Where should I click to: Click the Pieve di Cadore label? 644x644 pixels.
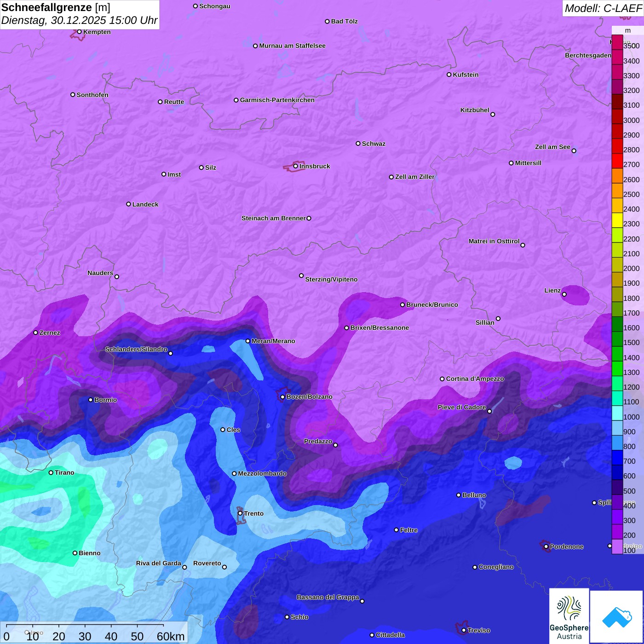coord(462,407)
